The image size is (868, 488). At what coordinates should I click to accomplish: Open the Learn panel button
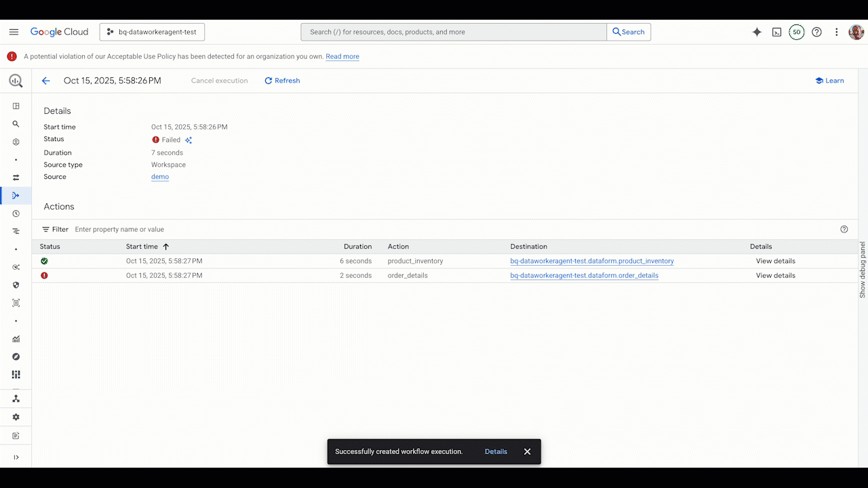click(x=829, y=81)
